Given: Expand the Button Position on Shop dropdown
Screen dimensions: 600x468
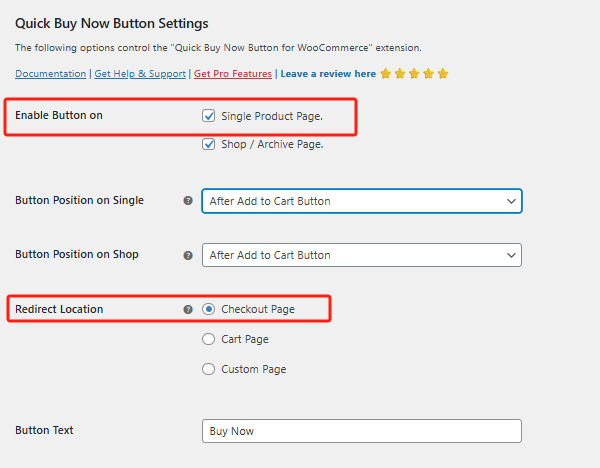Looking at the screenshot, I should click(x=361, y=255).
